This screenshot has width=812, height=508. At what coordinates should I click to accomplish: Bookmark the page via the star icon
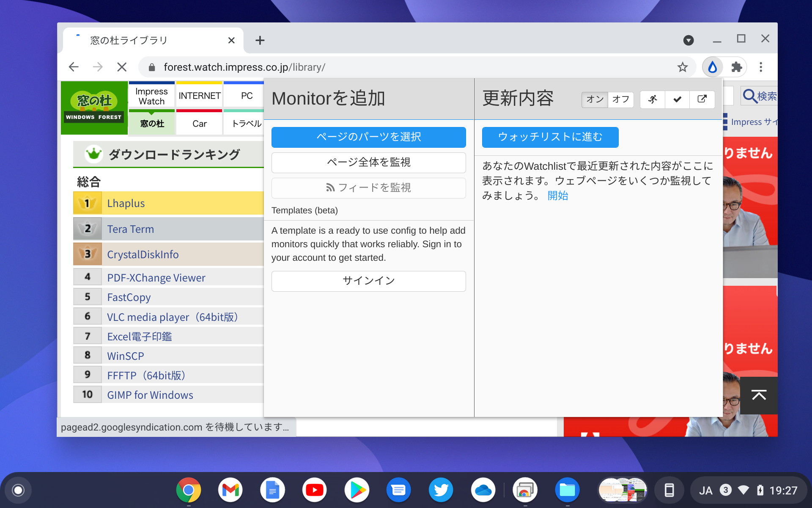pyautogui.click(x=683, y=67)
